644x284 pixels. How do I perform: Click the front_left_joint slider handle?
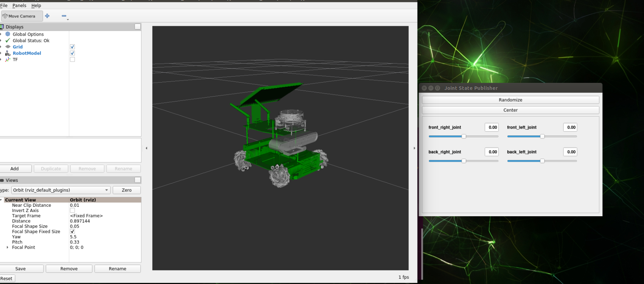tap(542, 136)
